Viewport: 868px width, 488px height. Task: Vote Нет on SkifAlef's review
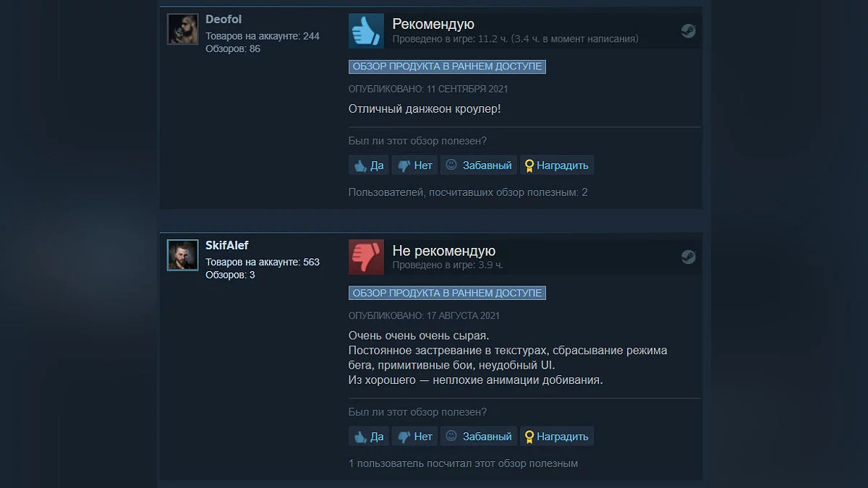pyautogui.click(x=415, y=436)
